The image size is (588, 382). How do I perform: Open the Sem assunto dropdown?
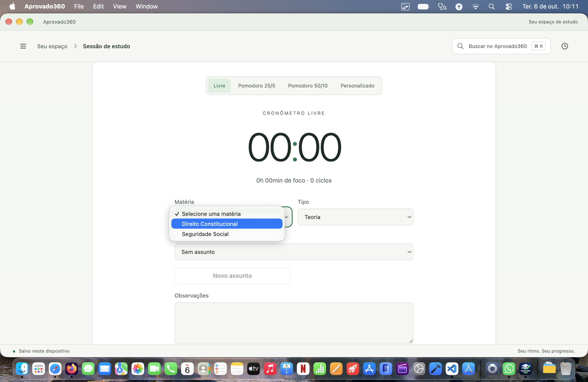pos(294,252)
